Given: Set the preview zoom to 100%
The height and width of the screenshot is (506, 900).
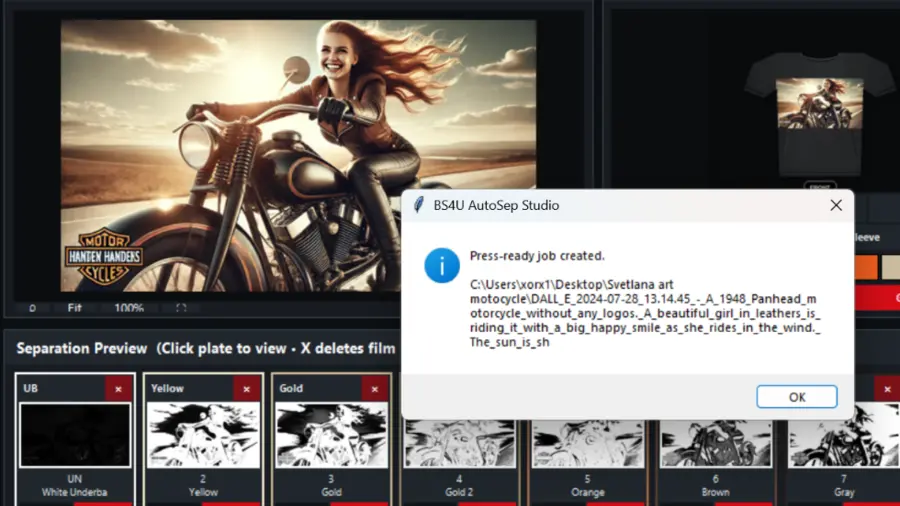Looking at the screenshot, I should tap(129, 308).
